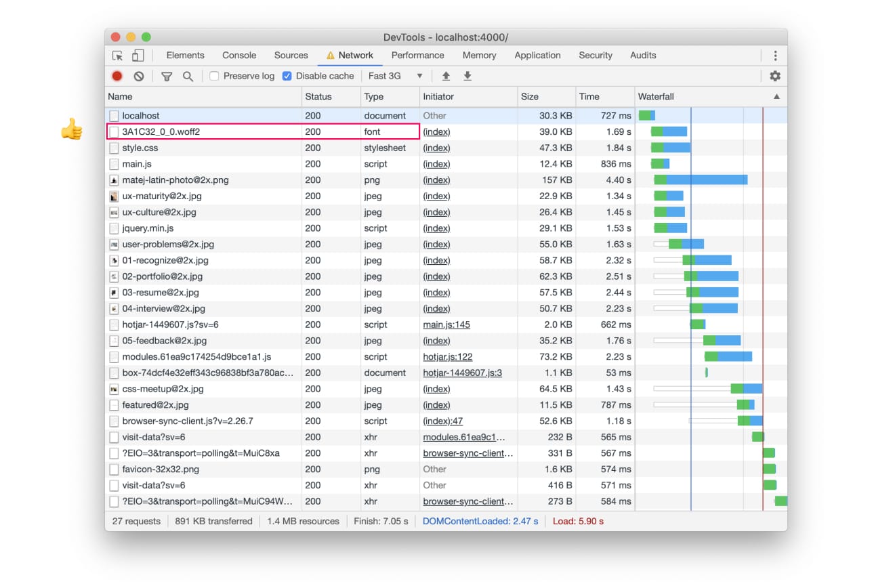Open the Performance tab

coord(417,55)
